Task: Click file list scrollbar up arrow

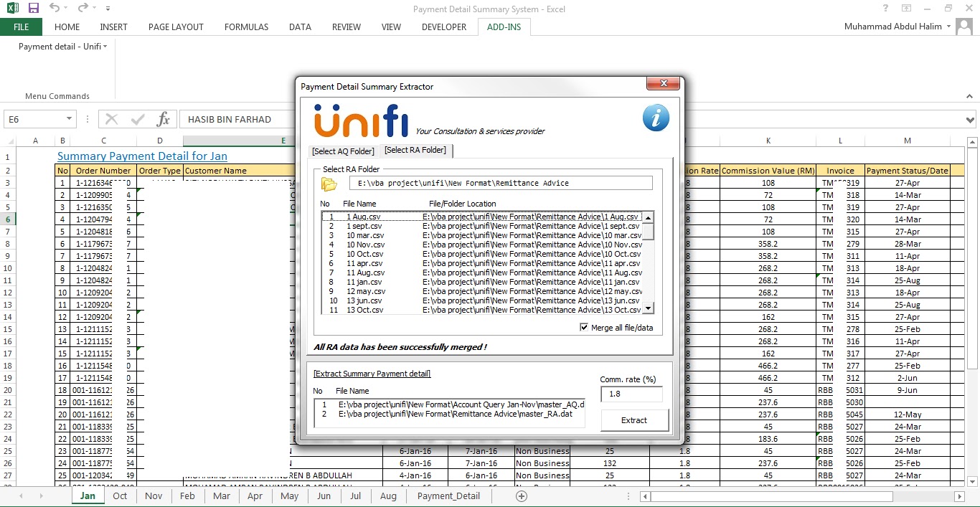Action: pyautogui.click(x=649, y=217)
